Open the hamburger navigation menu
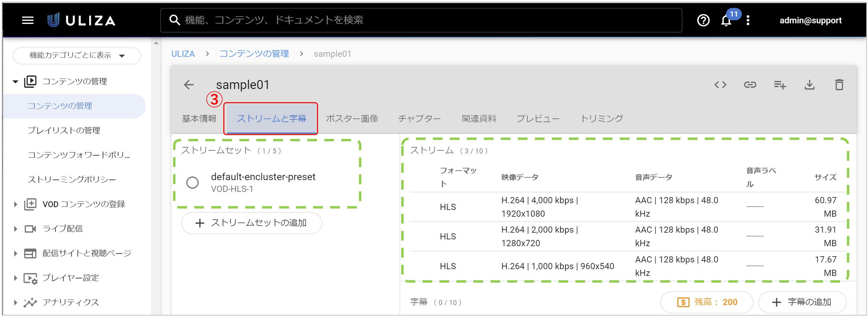Image resolution: width=868 pixels, height=318 pixels. (x=28, y=20)
